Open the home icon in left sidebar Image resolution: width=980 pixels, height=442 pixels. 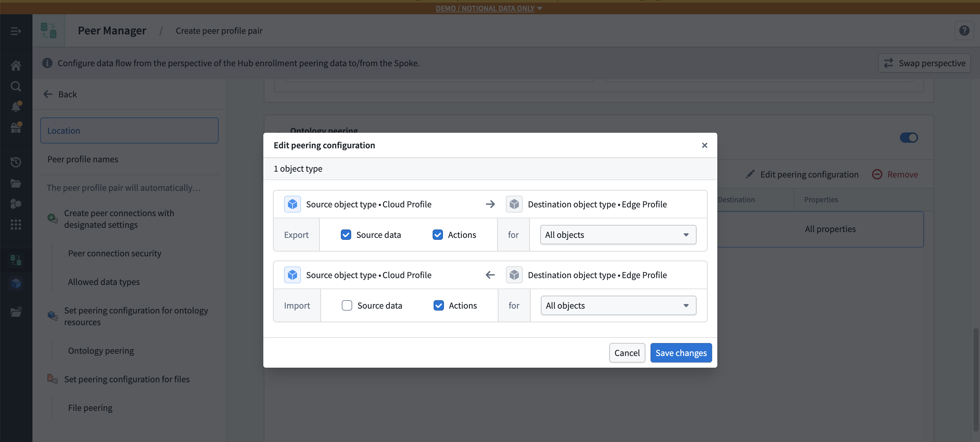[16, 66]
